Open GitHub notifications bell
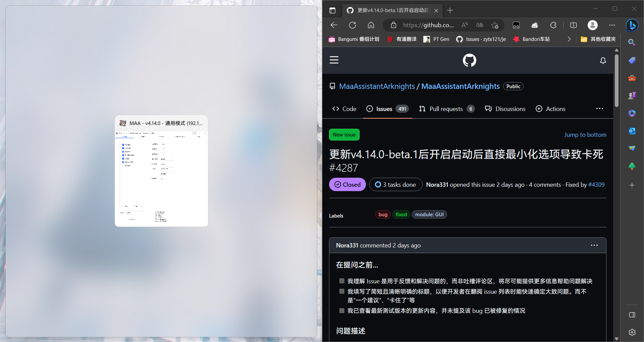 pos(603,61)
